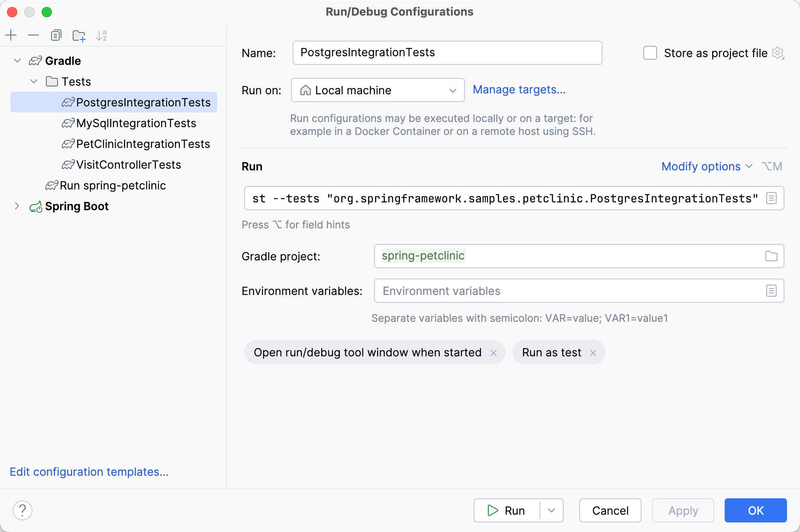Expand the Run command field editor
Viewport: 800px width, 532px height.
(x=771, y=198)
